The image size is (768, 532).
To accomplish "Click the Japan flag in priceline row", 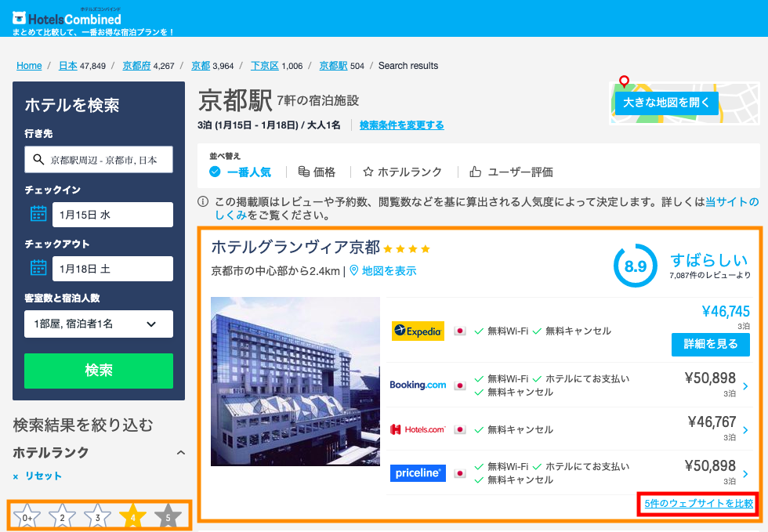I will (459, 474).
